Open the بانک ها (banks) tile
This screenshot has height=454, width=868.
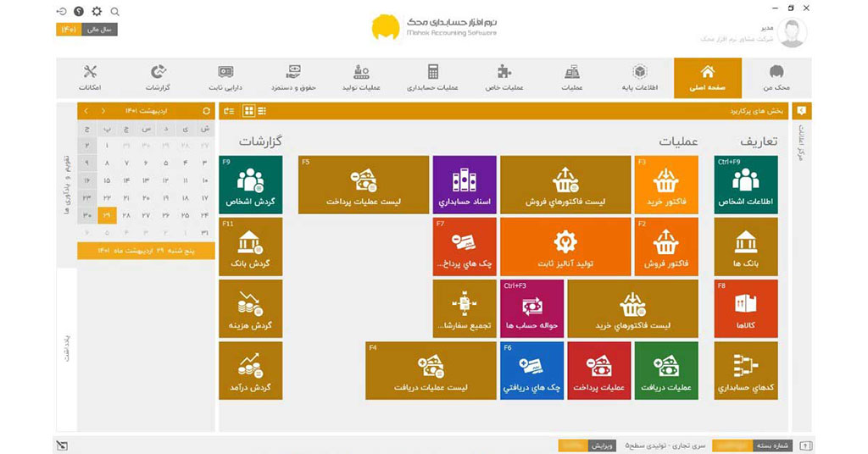pos(745,246)
